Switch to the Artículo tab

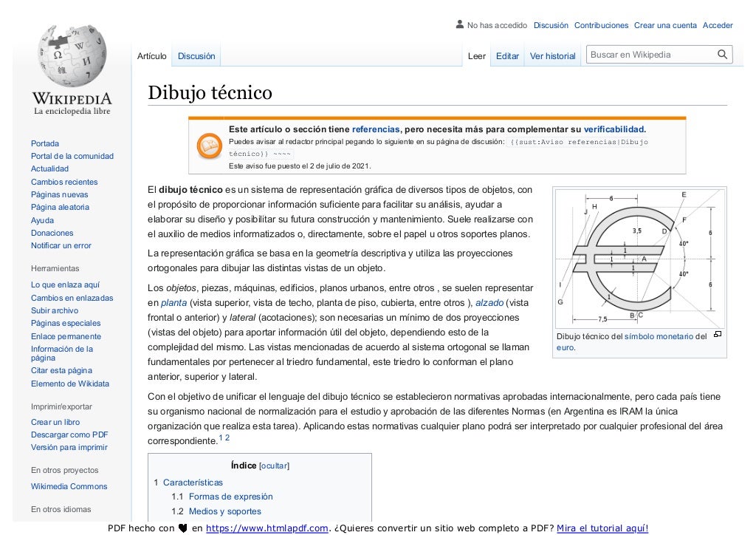pyautogui.click(x=151, y=56)
